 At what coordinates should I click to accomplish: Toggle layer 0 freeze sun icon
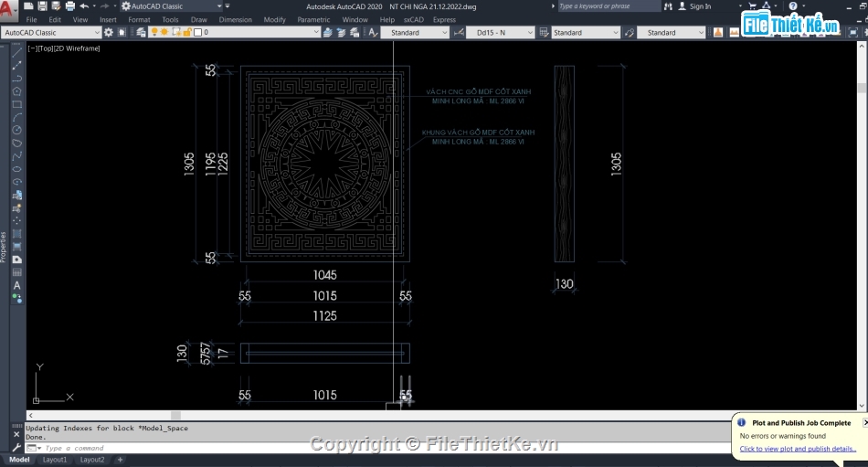click(x=164, y=32)
